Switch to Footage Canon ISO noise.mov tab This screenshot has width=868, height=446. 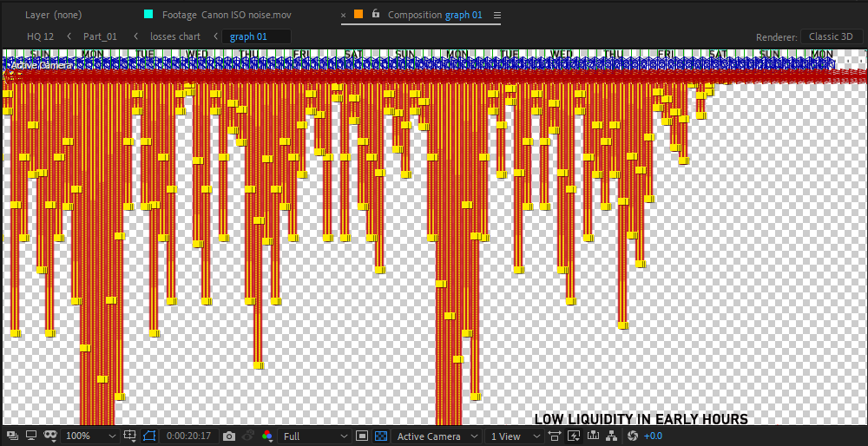tap(227, 15)
